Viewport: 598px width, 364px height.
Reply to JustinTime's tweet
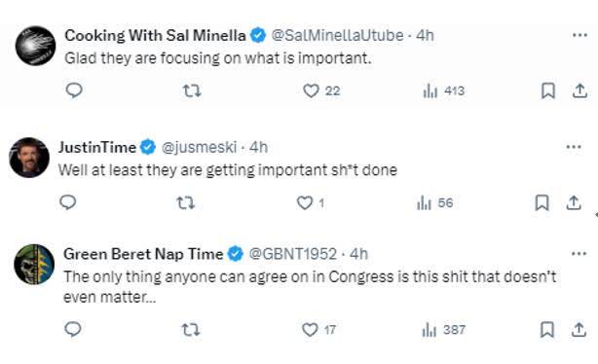click(68, 202)
